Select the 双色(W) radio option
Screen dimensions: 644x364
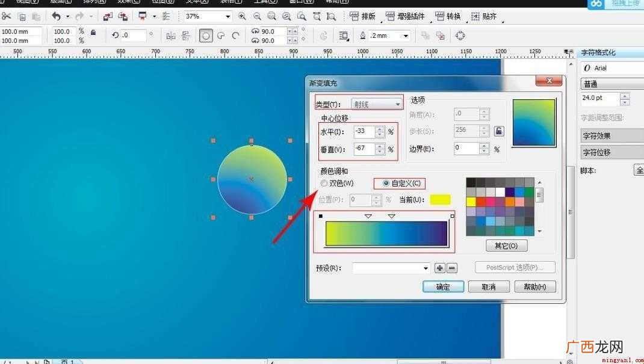(x=324, y=183)
